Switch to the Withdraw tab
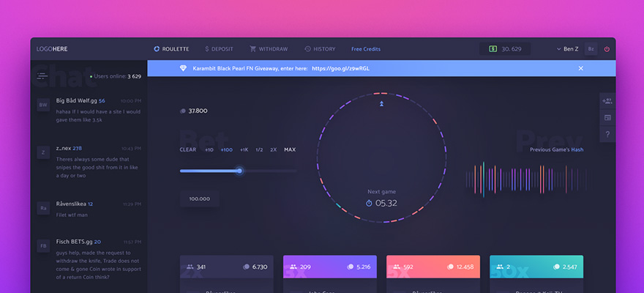The image size is (644, 293). [x=269, y=49]
